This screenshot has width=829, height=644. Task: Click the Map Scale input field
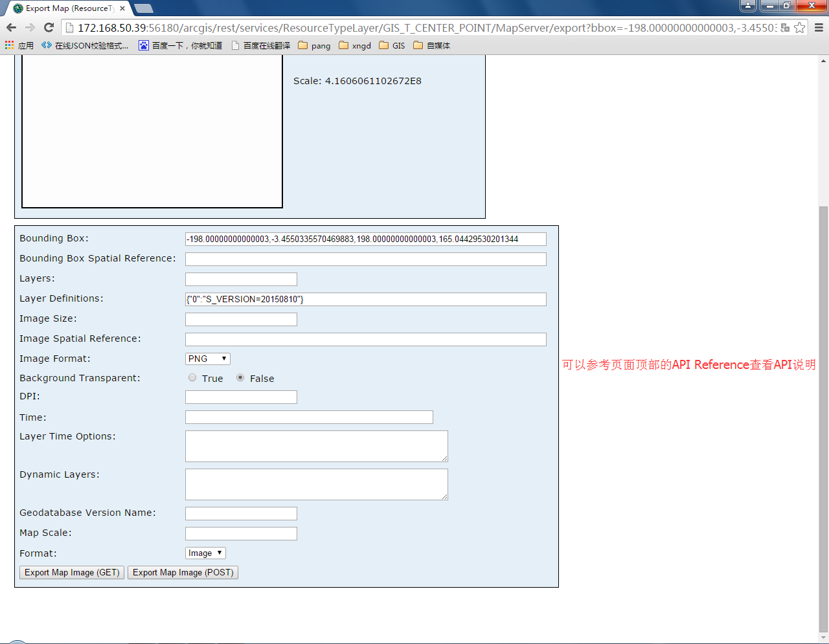[241, 533]
